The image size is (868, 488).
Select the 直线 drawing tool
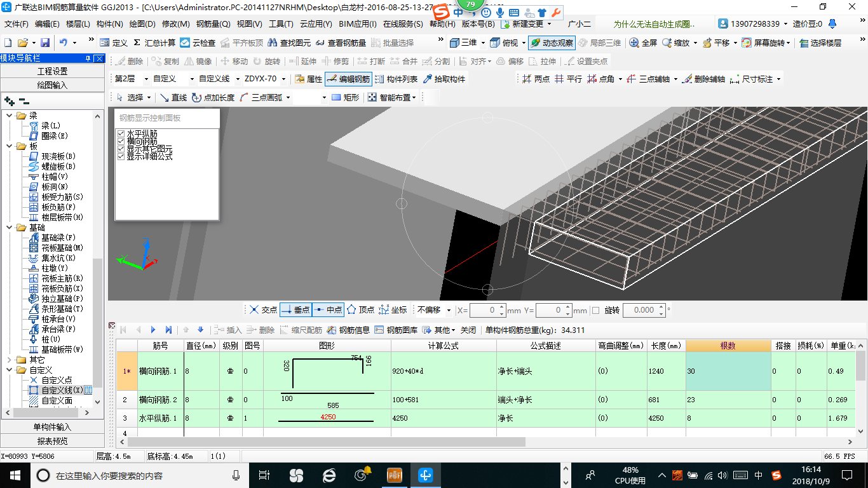pos(173,97)
